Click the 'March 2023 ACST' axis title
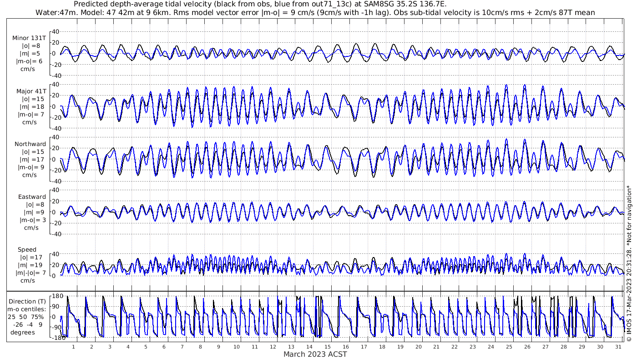 click(315, 354)
